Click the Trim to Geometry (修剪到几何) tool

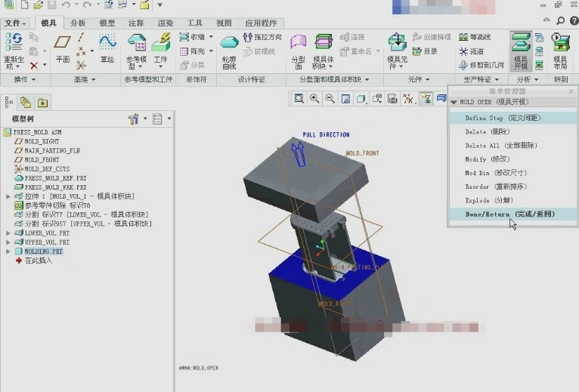(x=481, y=65)
